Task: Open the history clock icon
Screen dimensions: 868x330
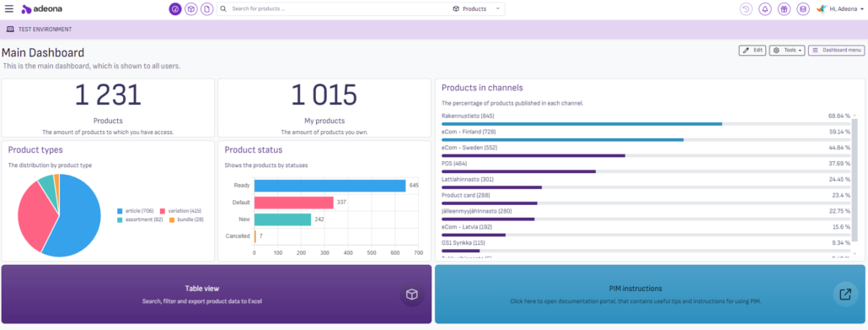Action: 746,9
